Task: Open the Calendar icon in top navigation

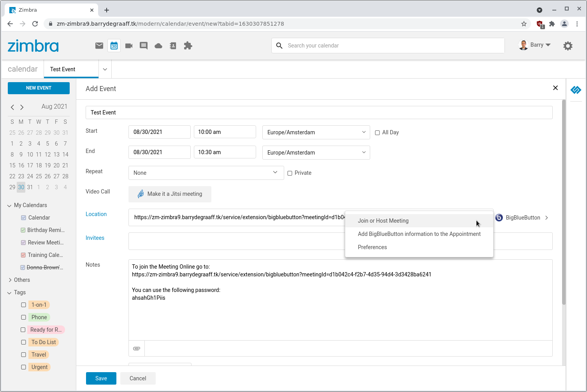Action: (x=114, y=46)
